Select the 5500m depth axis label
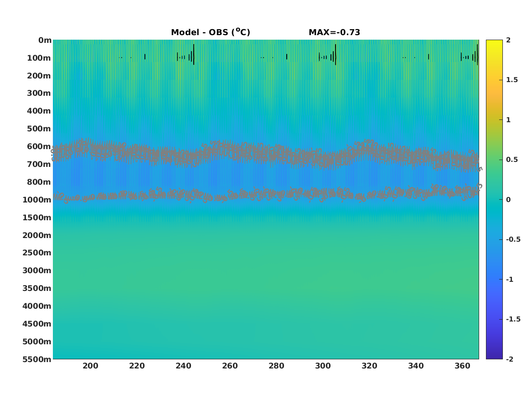Image resolution: width=532 pixels, height=399 pixels. 36,359
